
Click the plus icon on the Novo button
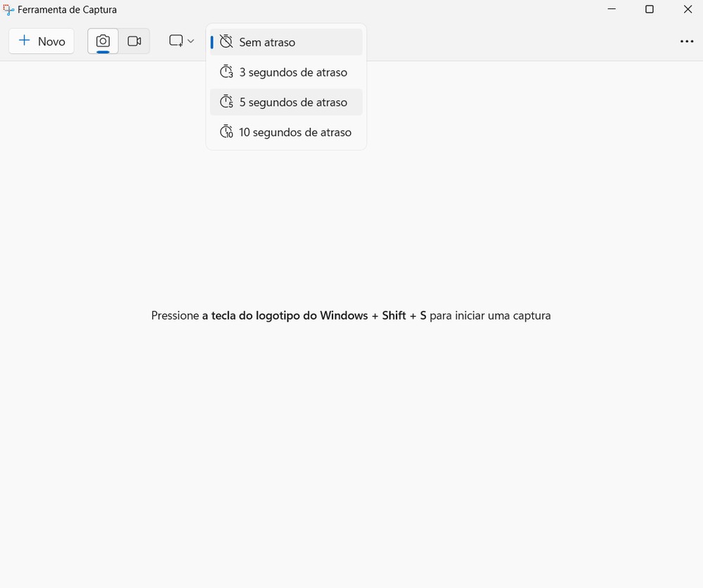(25, 41)
